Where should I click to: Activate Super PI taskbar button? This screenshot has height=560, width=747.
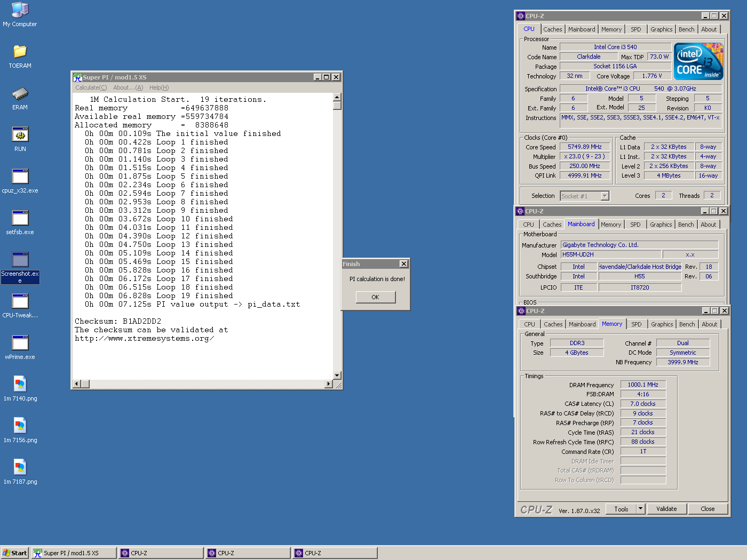click(74, 553)
